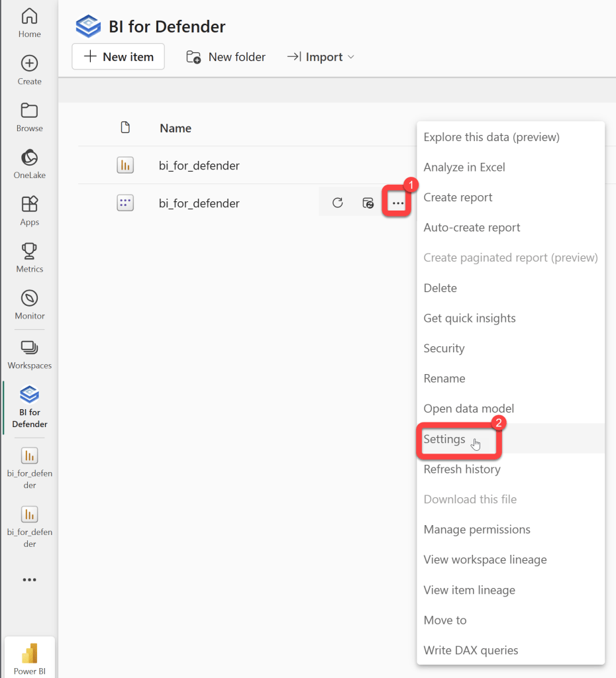Click the semantic model icon for bi_for_defender
Viewport: 616px width, 678px height.
click(125, 203)
